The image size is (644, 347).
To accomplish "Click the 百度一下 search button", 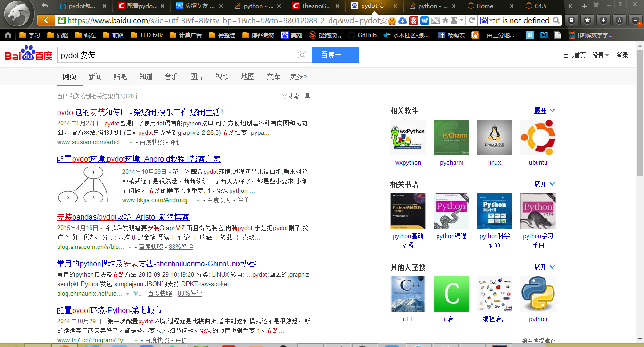I will pos(335,55).
